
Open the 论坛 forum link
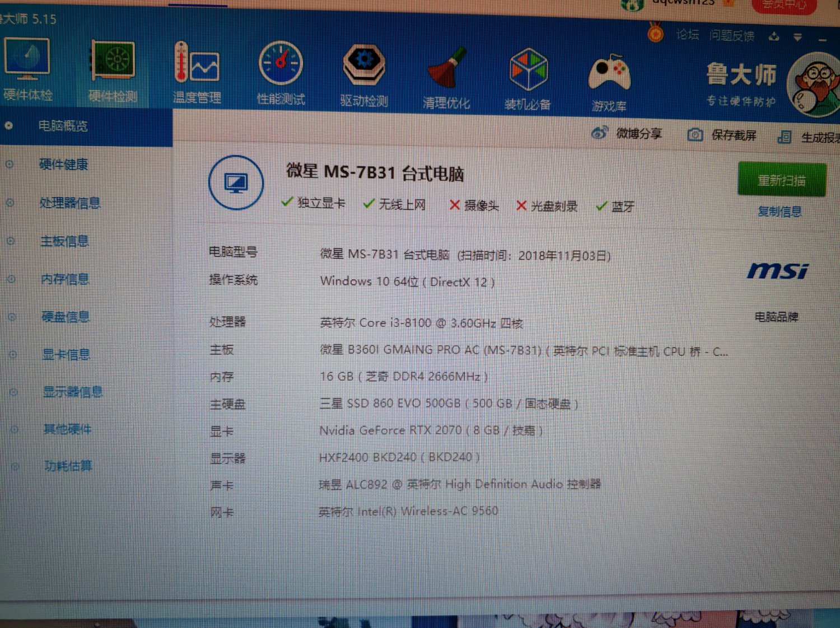point(687,35)
